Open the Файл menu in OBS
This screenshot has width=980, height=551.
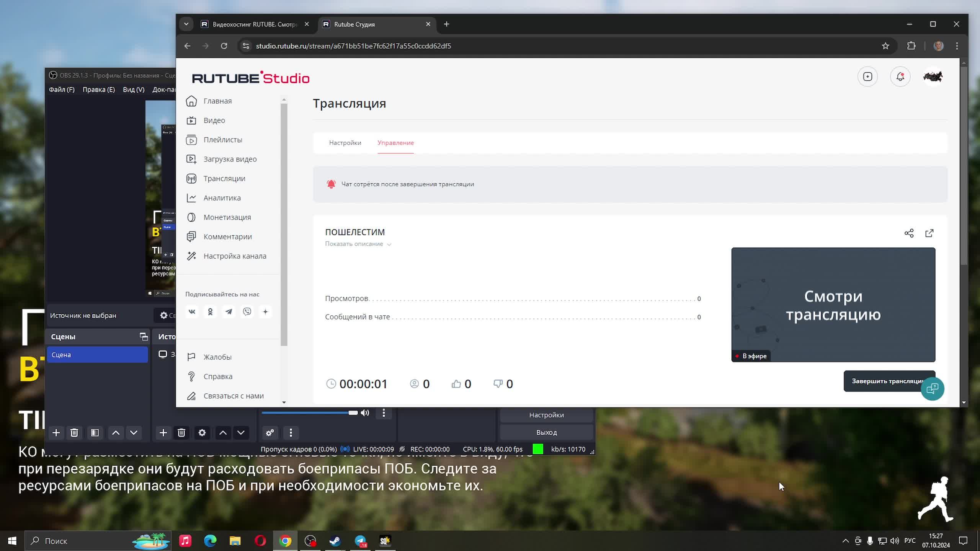(62, 90)
